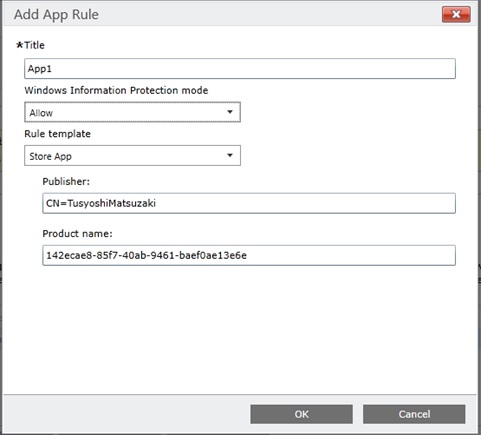The image size is (481, 435).
Task: Click the Product name label
Action: tap(77, 234)
